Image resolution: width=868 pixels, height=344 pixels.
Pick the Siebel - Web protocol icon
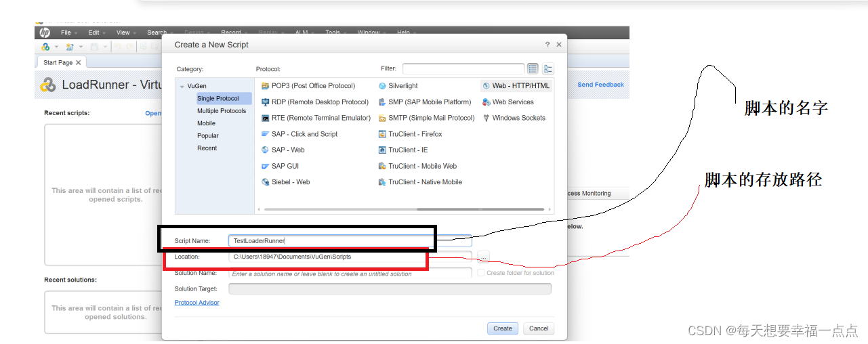[266, 182]
